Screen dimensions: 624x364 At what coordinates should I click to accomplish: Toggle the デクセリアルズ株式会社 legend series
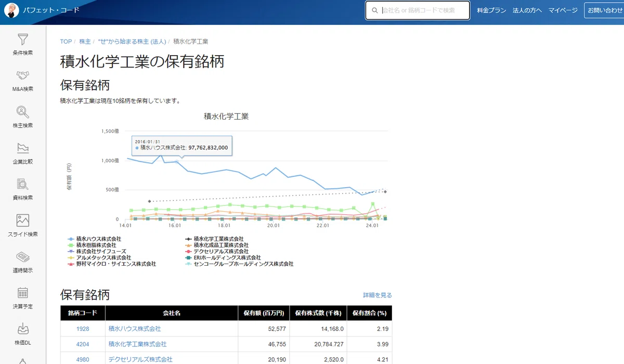tap(217, 251)
